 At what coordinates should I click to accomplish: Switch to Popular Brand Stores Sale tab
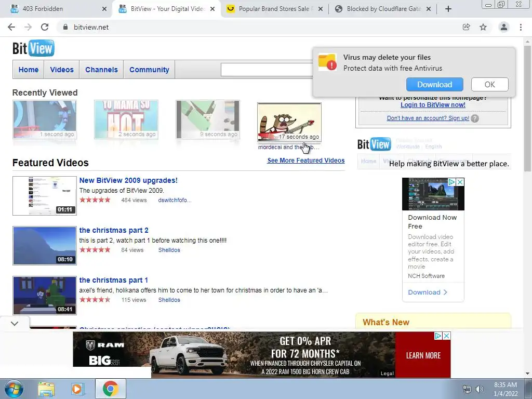(274, 9)
